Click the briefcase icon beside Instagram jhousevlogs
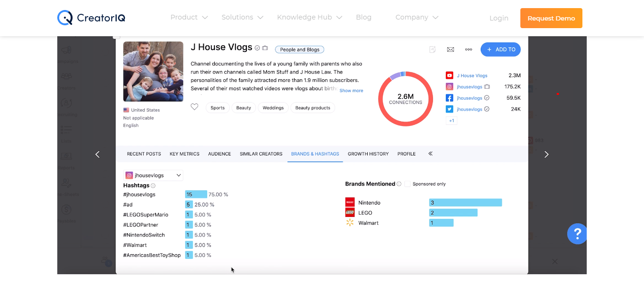Image resolution: width=644 pixels, height=298 pixels. pyautogui.click(x=487, y=87)
